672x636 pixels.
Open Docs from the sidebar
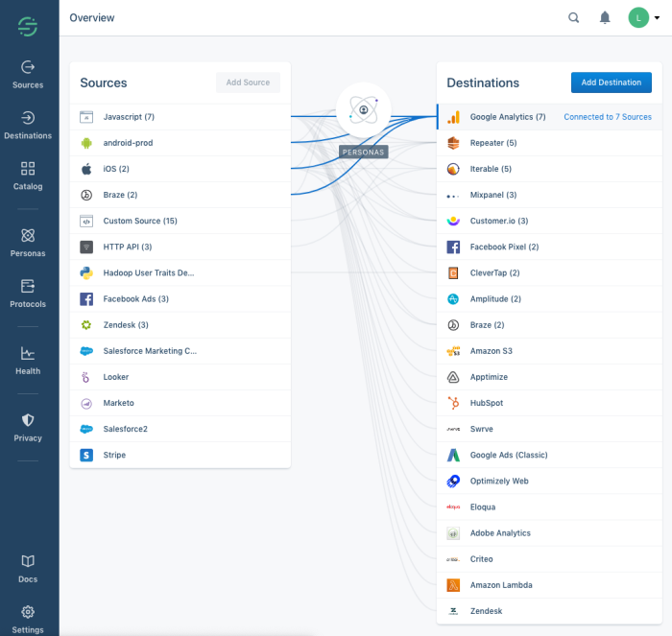click(28, 569)
